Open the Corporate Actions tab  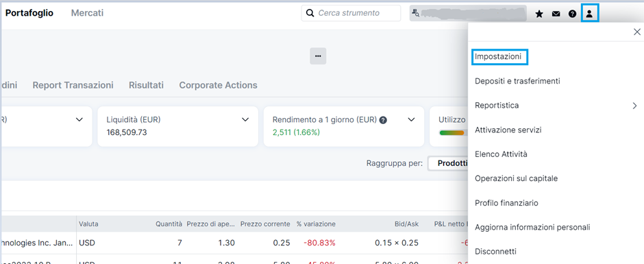pyautogui.click(x=218, y=85)
